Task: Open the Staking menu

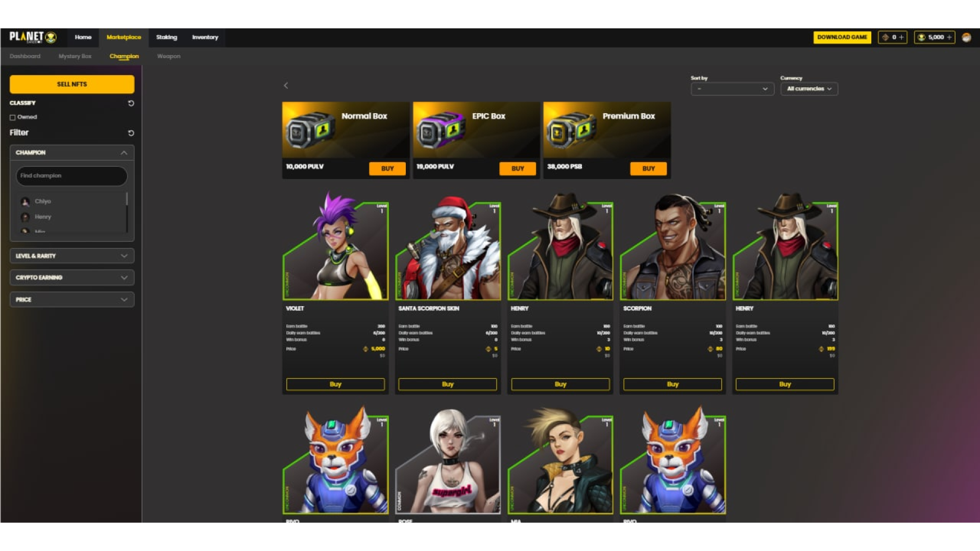Action: [166, 37]
